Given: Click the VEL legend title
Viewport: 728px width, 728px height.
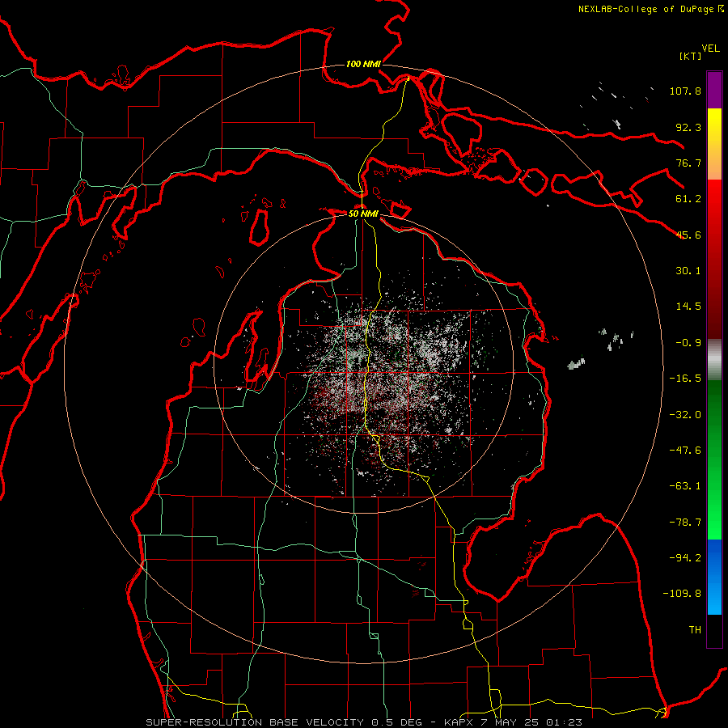Looking at the screenshot, I should tap(710, 49).
